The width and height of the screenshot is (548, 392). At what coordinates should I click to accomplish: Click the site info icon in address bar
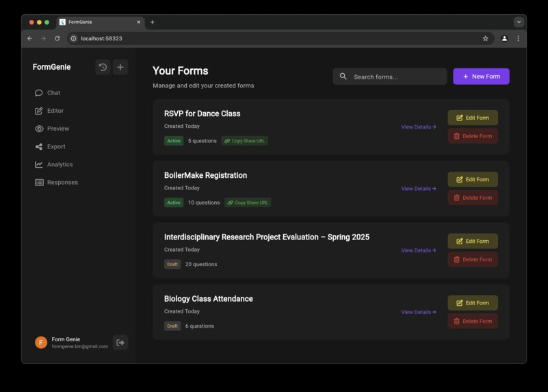click(73, 38)
